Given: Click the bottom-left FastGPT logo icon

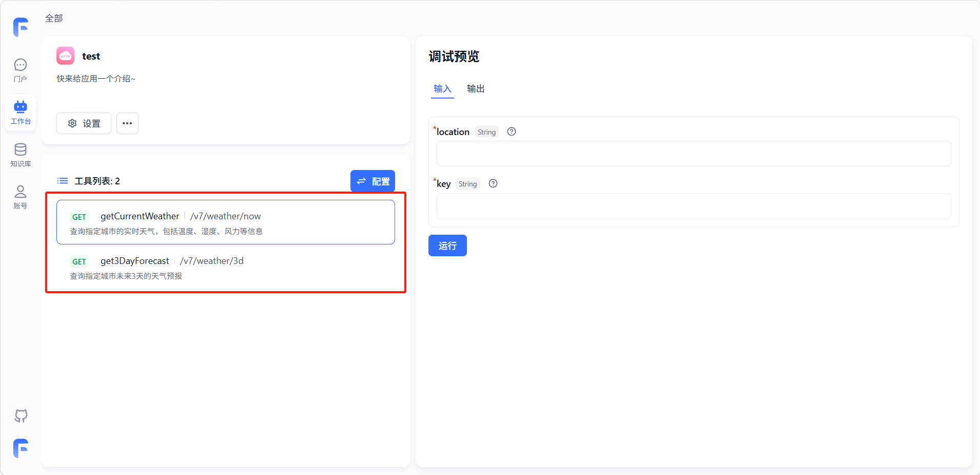Looking at the screenshot, I should (x=21, y=448).
